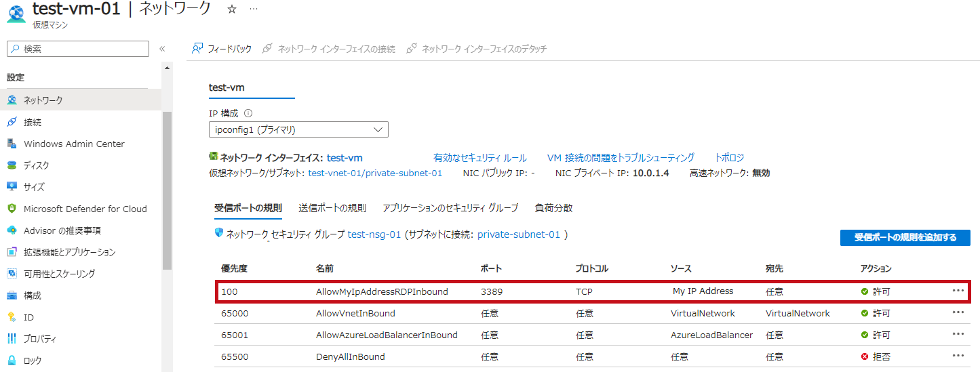
Task: Click the test-vm-01 virtual machine icon
Action: [x=18, y=14]
